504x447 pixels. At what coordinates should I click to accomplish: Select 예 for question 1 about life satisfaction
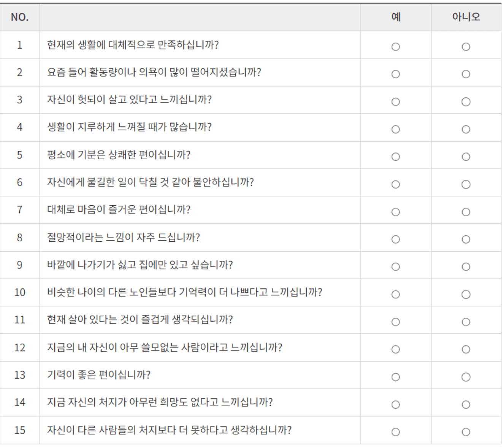pos(395,45)
